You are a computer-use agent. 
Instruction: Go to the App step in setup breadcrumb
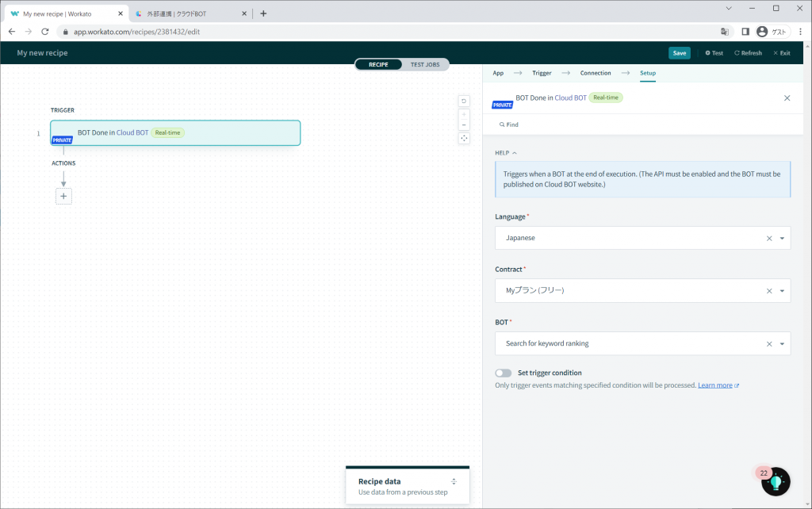click(498, 73)
